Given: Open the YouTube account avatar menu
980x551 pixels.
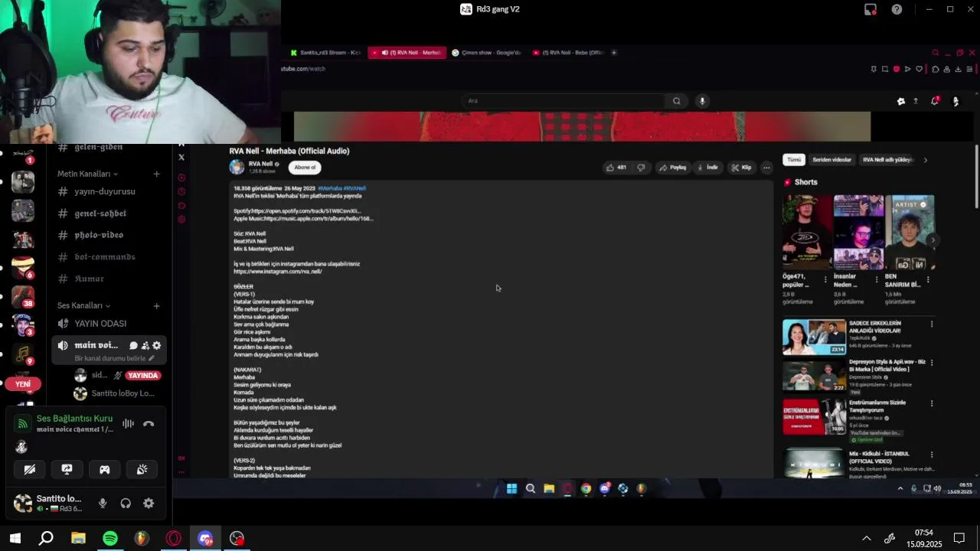Looking at the screenshot, I should point(955,101).
